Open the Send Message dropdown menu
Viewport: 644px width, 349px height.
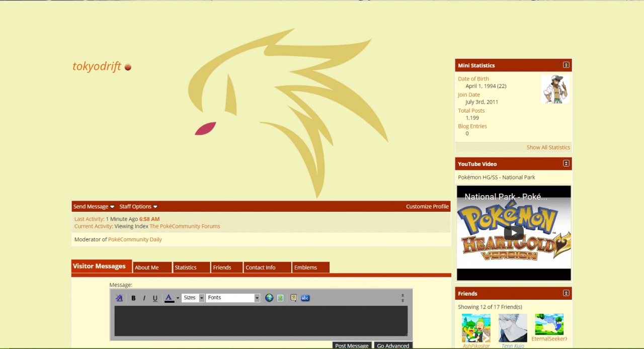94,207
